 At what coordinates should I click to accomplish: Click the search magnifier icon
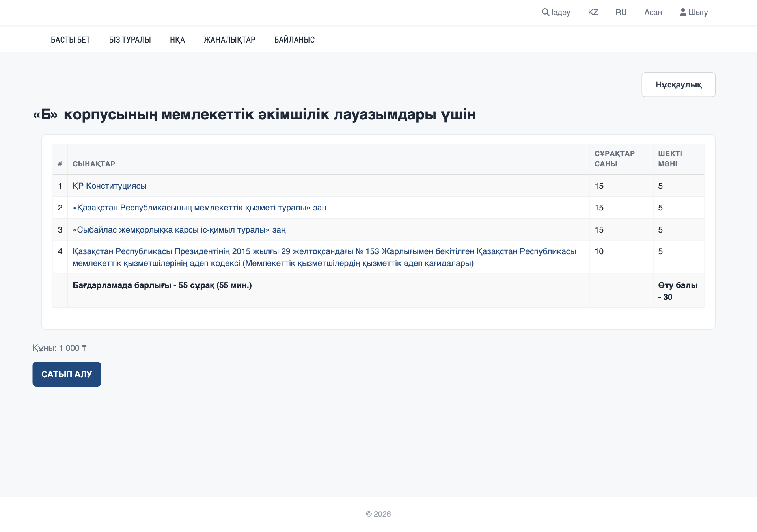click(x=545, y=12)
